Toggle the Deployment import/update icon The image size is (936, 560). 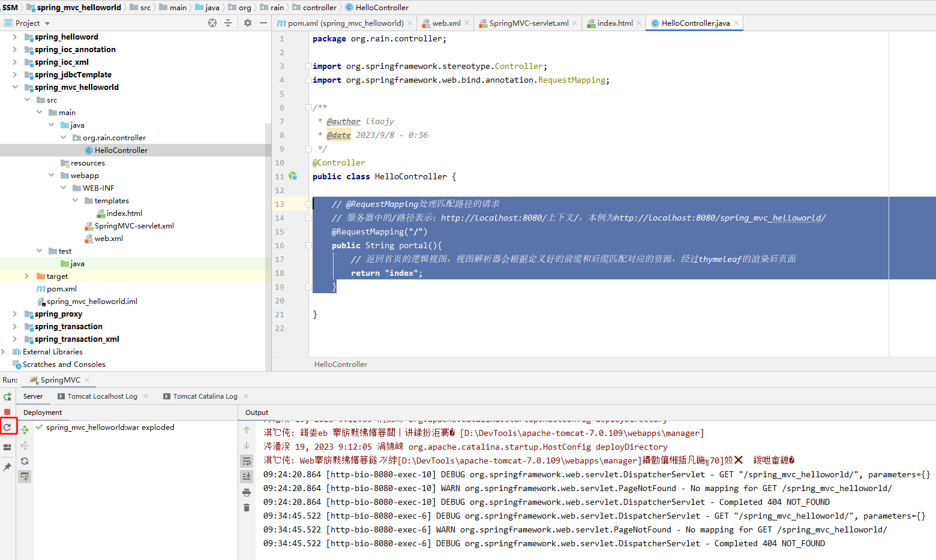click(x=25, y=477)
